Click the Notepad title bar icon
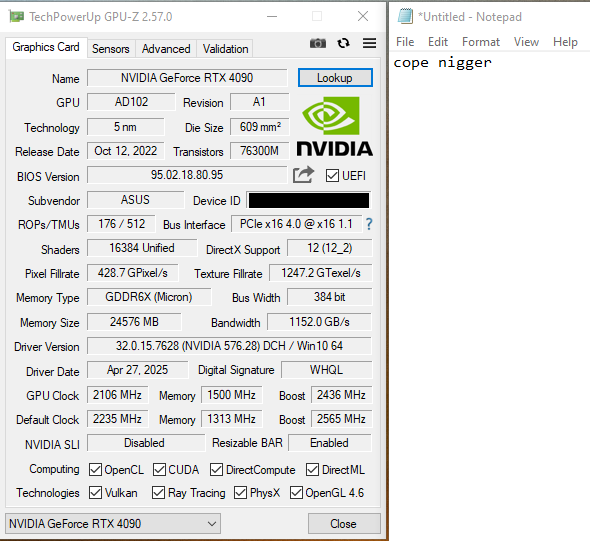This screenshot has width=590, height=541. coord(405,17)
